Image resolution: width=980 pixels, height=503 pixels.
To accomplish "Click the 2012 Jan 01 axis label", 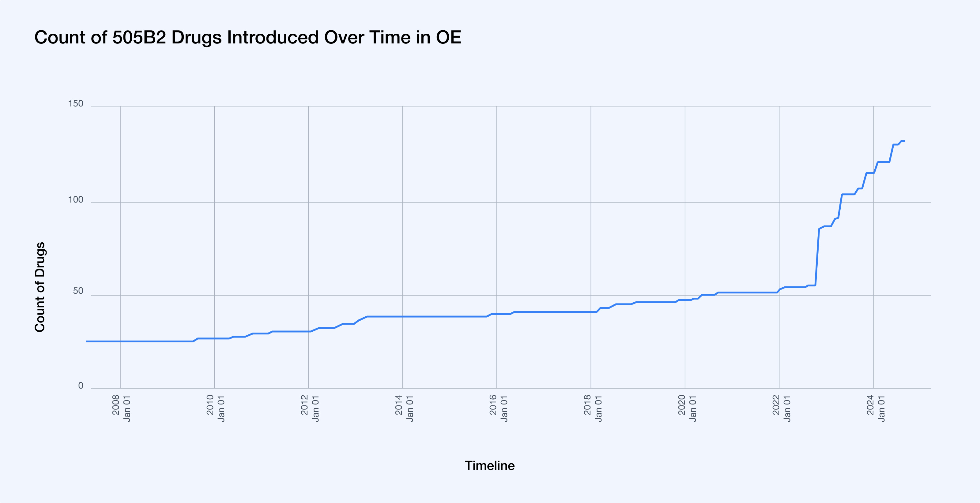I will point(310,408).
